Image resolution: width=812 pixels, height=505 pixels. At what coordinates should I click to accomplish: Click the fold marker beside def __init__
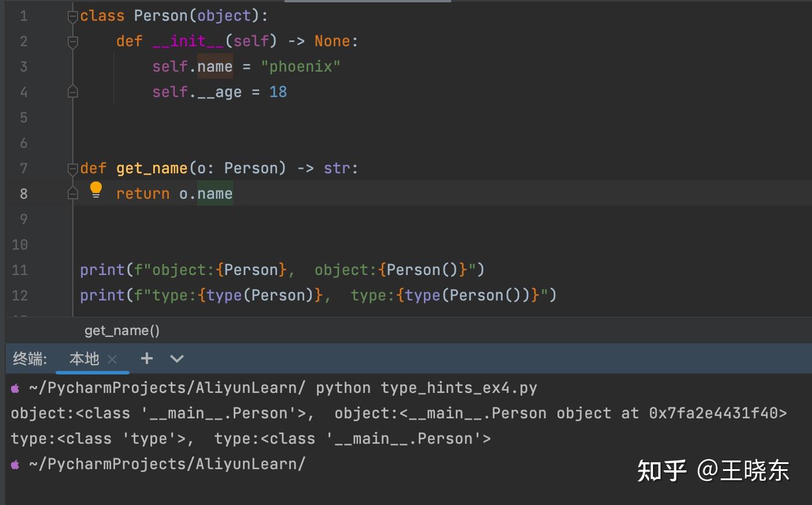pos(72,41)
